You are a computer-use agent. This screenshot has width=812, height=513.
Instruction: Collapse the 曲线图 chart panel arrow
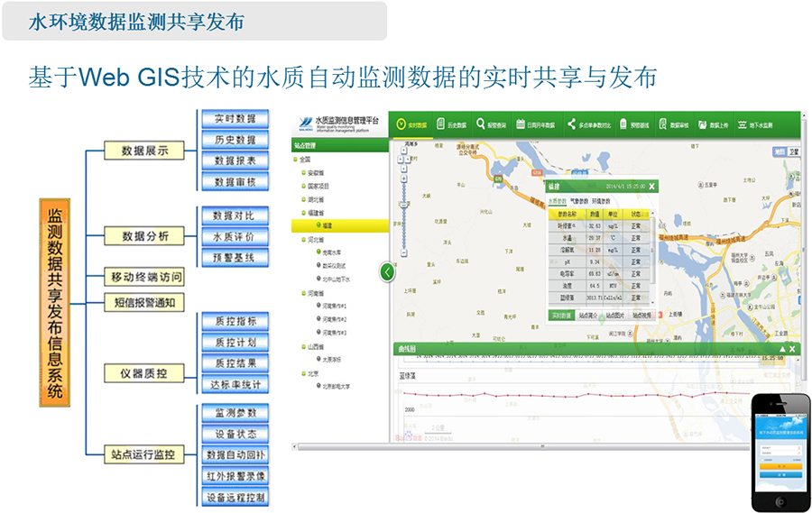pyautogui.click(x=781, y=348)
